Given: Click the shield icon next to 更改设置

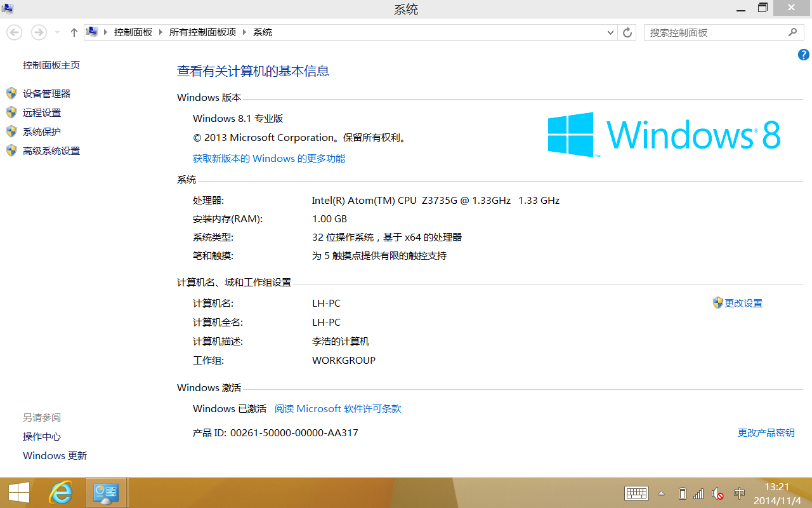Looking at the screenshot, I should coord(718,303).
